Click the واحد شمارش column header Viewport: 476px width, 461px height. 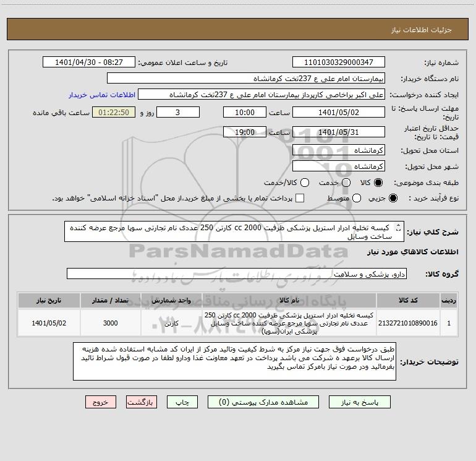tap(171, 300)
